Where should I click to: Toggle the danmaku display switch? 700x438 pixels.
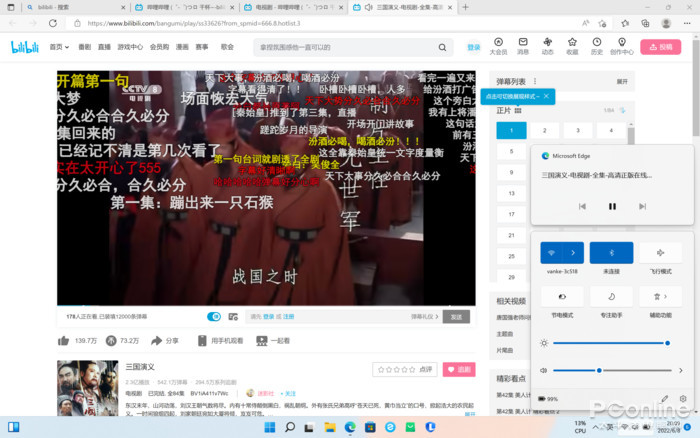tap(214, 317)
